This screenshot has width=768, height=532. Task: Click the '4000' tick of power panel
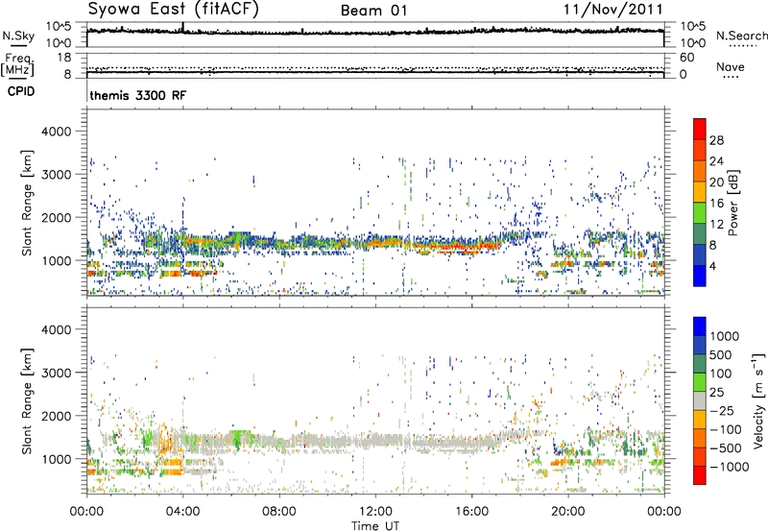point(56,132)
